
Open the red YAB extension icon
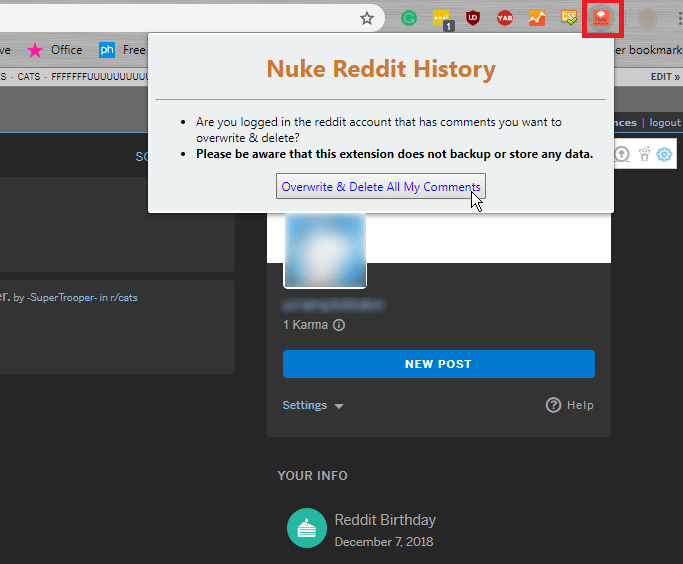(x=505, y=18)
